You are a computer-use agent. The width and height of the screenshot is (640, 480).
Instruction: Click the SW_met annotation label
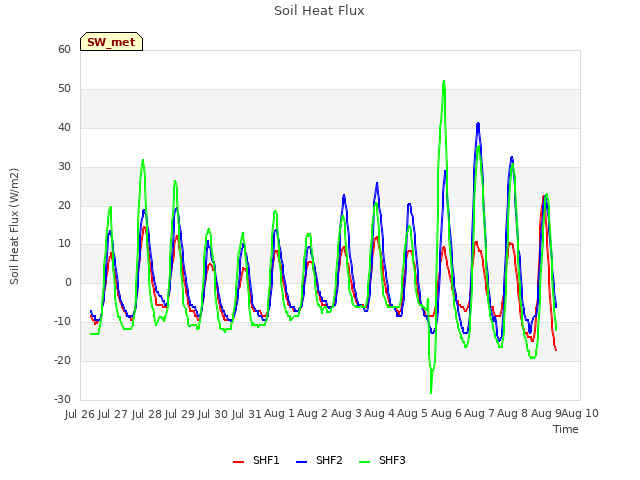[x=111, y=42]
